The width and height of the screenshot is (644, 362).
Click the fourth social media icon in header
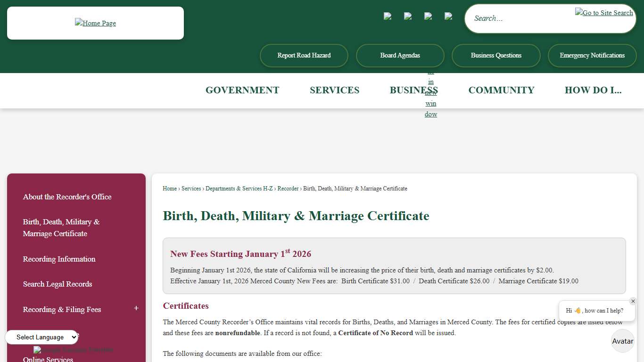point(448,16)
